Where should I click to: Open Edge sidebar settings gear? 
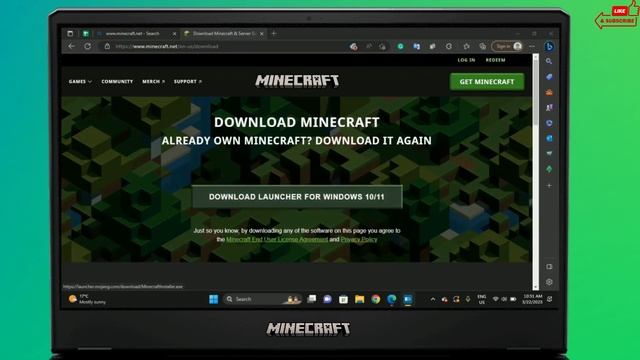549,282
